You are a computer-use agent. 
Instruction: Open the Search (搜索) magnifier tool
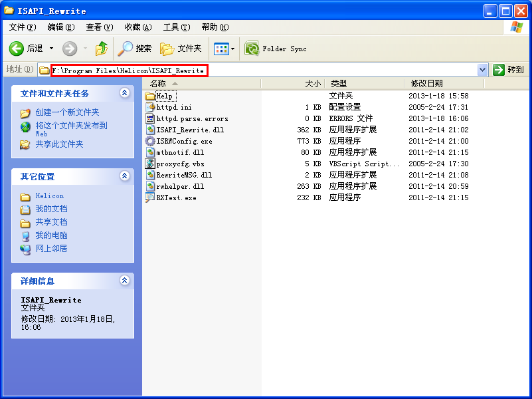pos(134,49)
